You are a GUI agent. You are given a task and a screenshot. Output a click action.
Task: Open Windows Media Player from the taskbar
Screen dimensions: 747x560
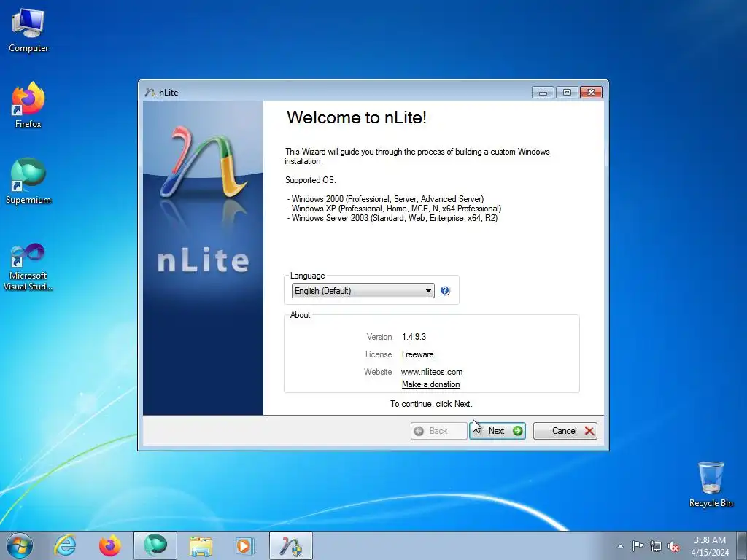coord(246,545)
